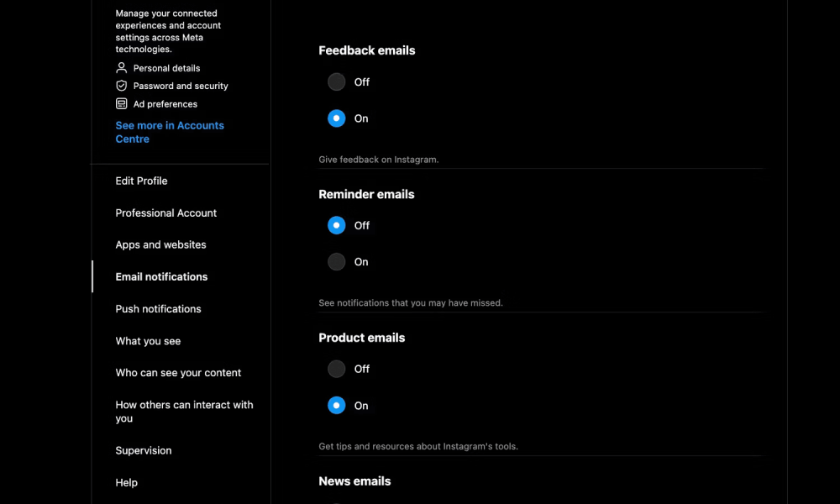The width and height of the screenshot is (840, 504).
Task: Go to Professional Account settings
Action: [166, 213]
